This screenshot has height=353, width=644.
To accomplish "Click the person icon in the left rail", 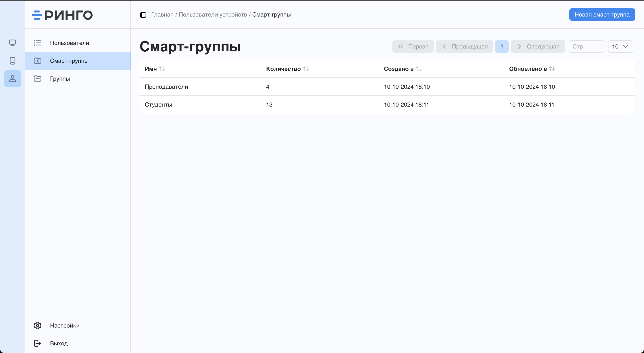I will point(12,78).
